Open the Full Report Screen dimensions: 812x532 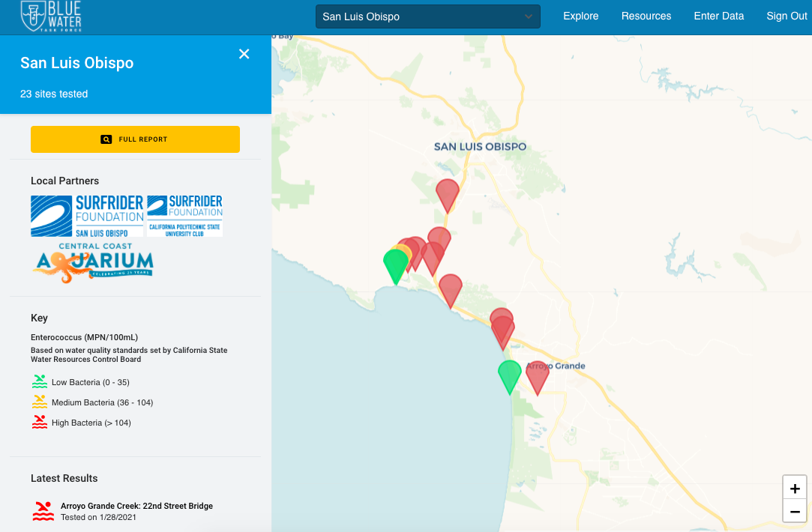135,139
